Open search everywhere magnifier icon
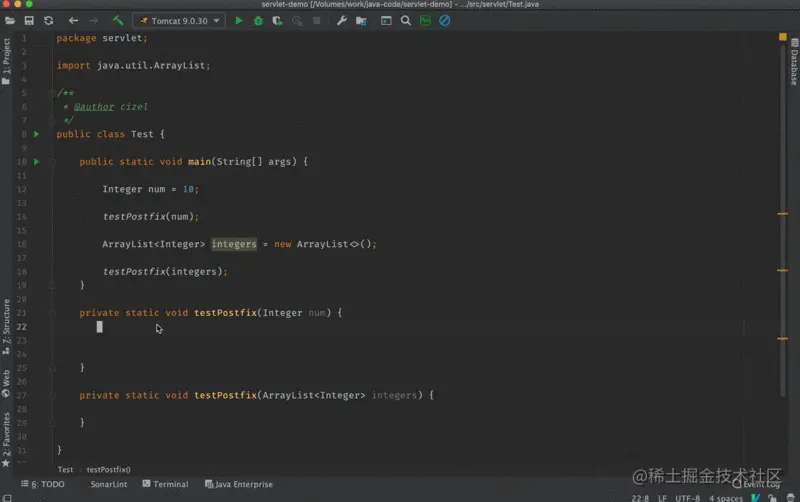This screenshot has height=502, width=800. [406, 21]
